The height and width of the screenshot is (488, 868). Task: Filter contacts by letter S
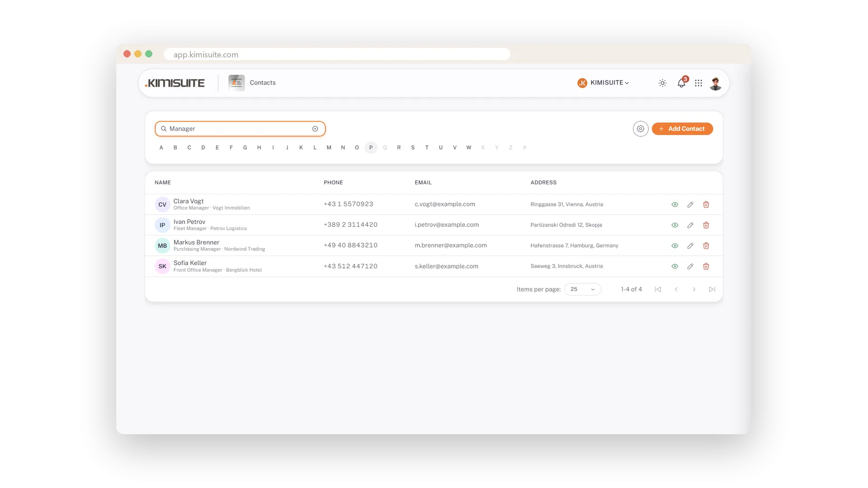click(x=413, y=148)
